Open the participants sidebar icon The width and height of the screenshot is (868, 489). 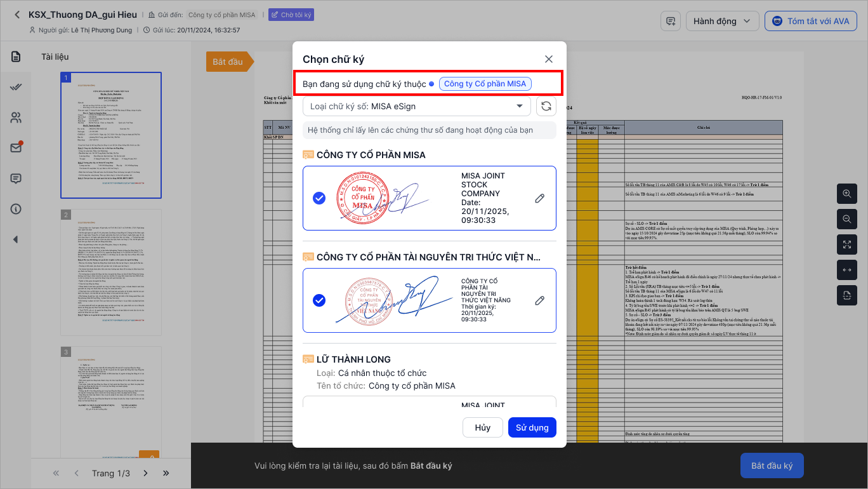(16, 117)
